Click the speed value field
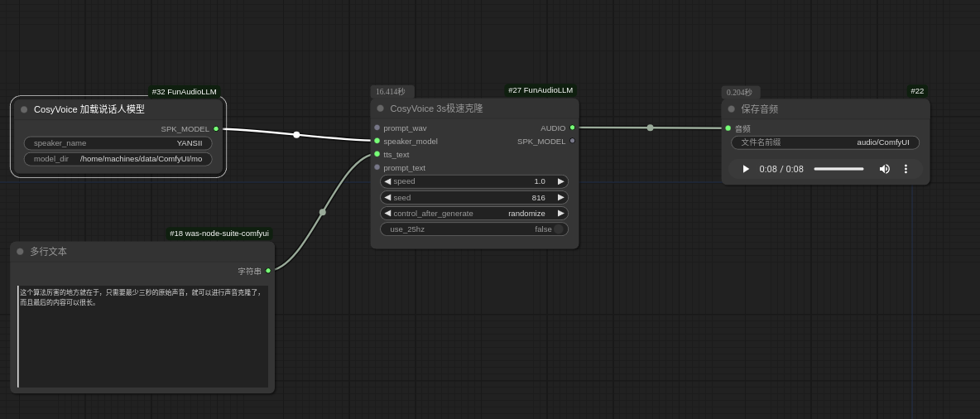Image resolution: width=980 pixels, height=419 pixels. 474,181
